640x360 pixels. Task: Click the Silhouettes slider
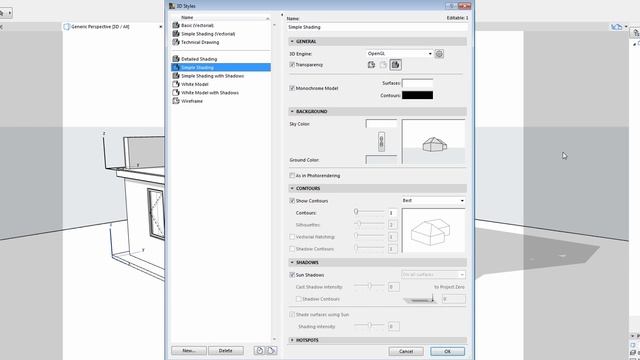(369, 224)
